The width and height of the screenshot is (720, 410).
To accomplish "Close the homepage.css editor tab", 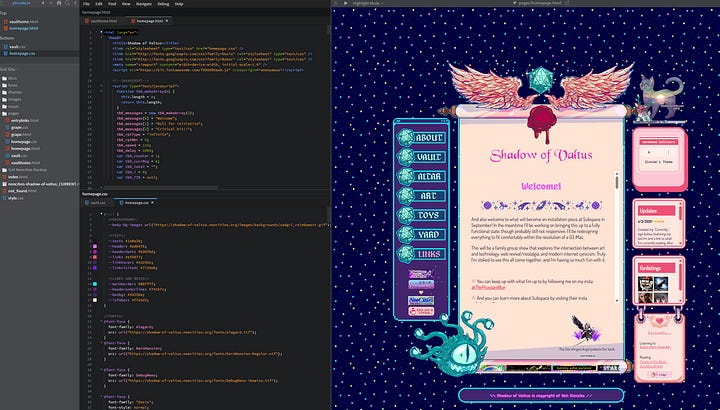I will [152, 202].
